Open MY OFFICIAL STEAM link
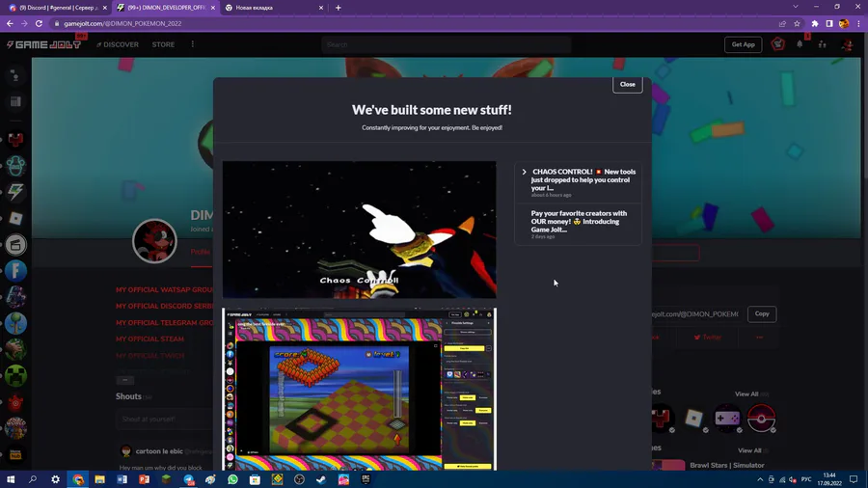Viewport: 868px width, 488px height. [149, 339]
